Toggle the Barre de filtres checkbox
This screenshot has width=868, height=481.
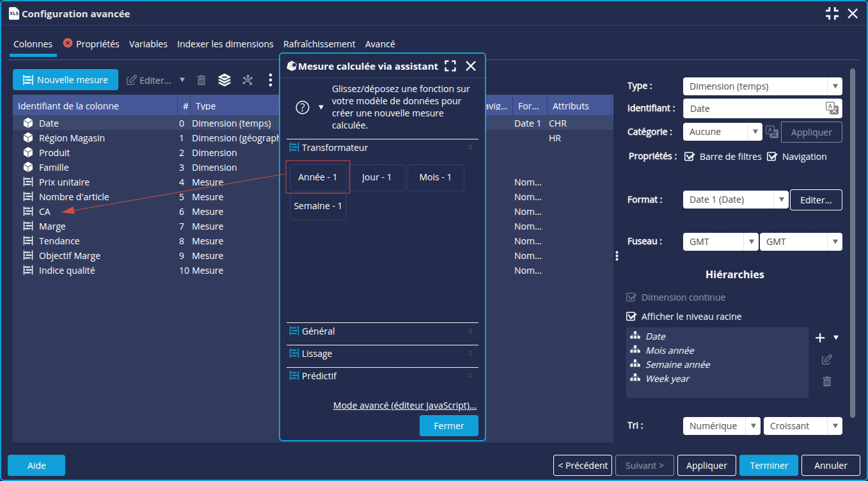tap(690, 157)
